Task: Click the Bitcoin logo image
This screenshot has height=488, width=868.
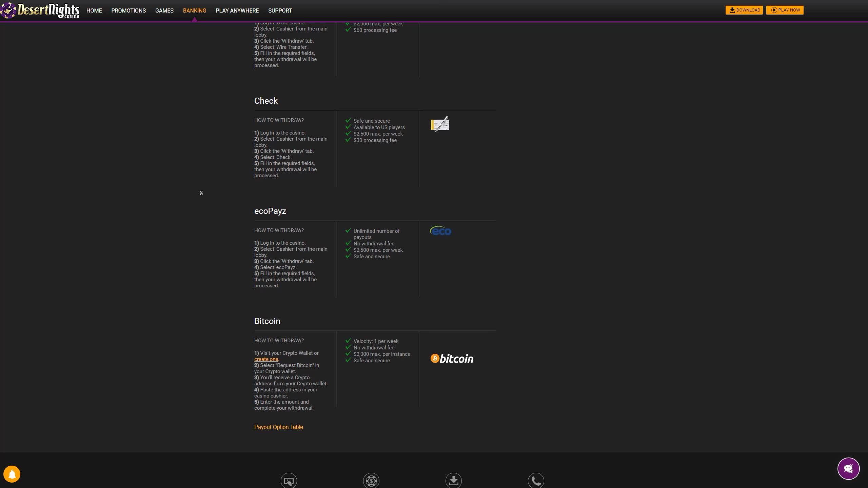Action: 452,359
